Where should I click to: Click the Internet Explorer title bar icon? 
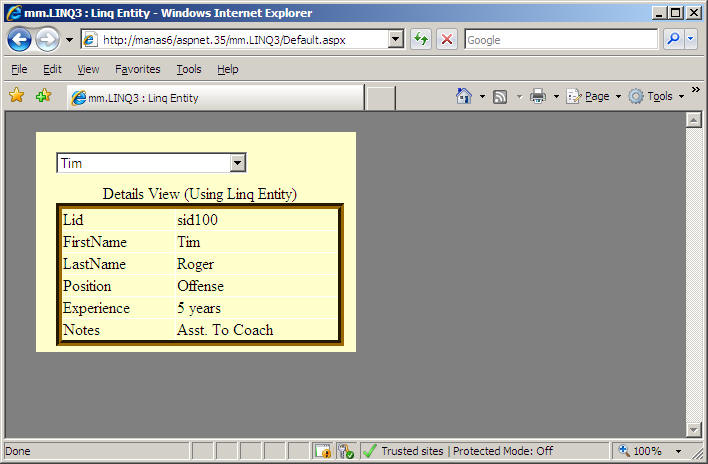point(14,12)
